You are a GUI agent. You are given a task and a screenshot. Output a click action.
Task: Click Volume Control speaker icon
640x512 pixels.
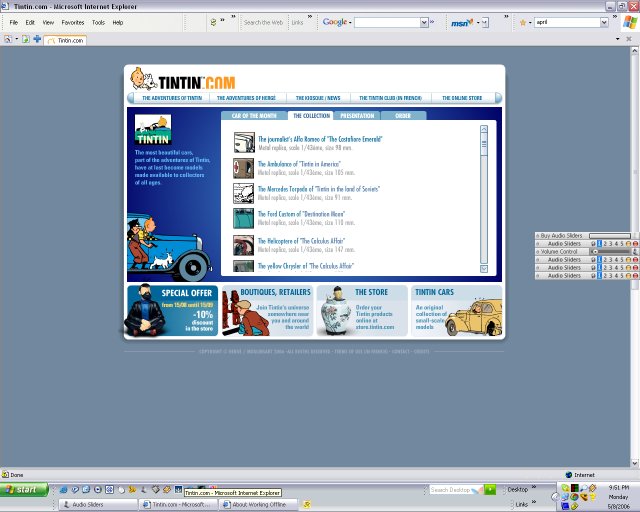[x=635, y=252]
